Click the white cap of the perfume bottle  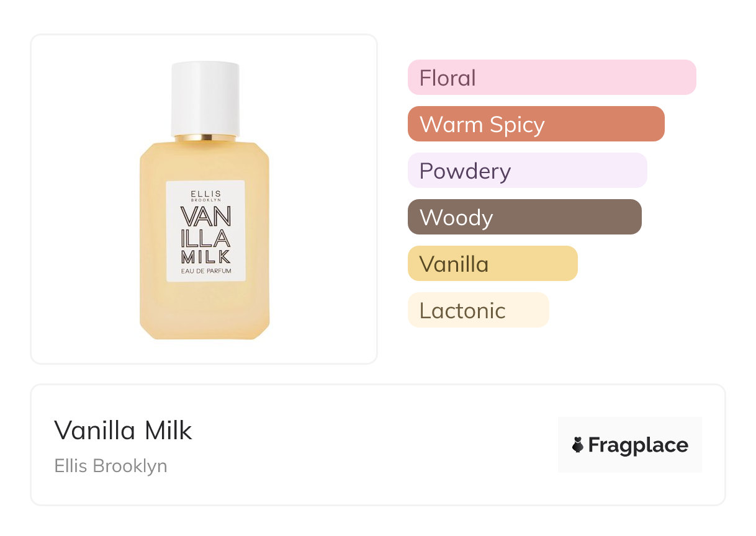pyautogui.click(x=205, y=96)
